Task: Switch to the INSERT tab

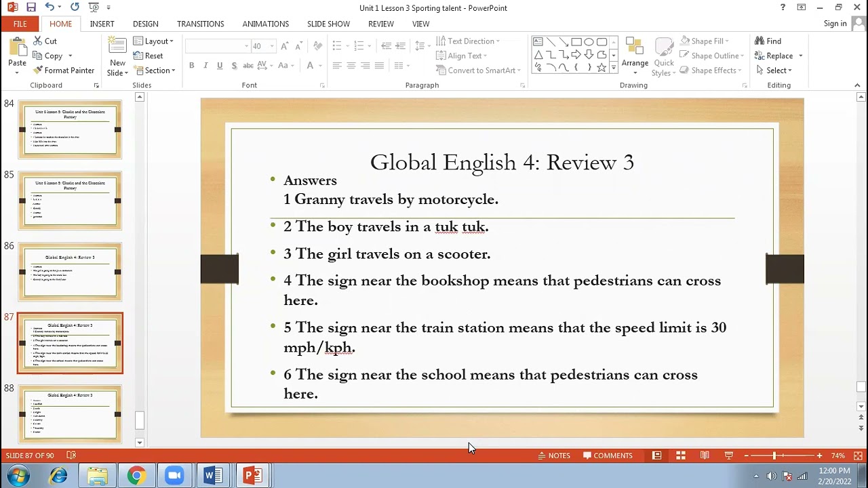Action: (x=102, y=24)
